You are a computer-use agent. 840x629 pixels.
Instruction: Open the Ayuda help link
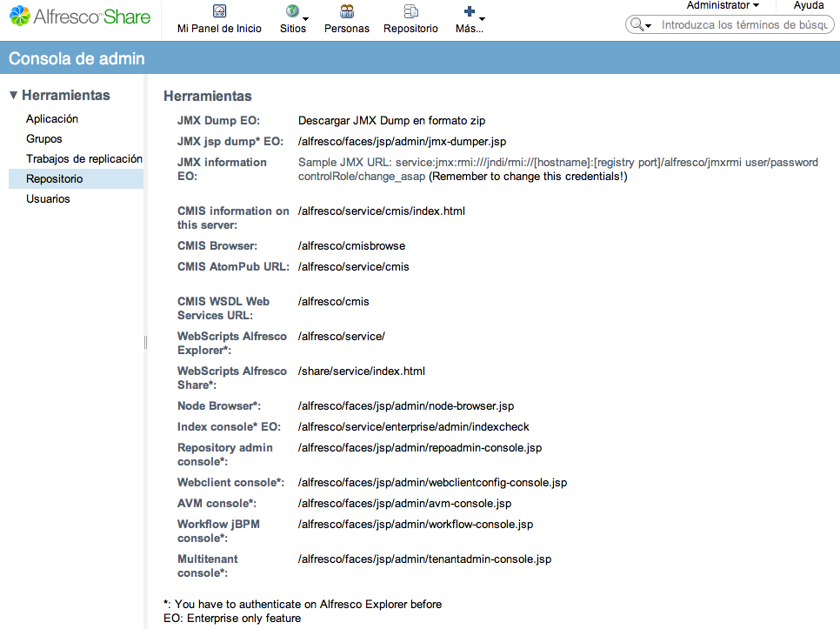pos(809,5)
